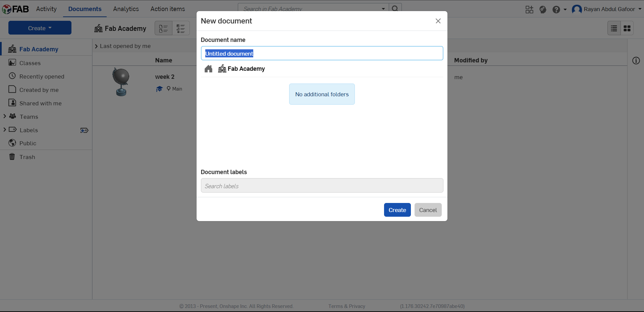Expand Last opened by me section
Viewport: 644px width, 312px height.
[x=96, y=46]
